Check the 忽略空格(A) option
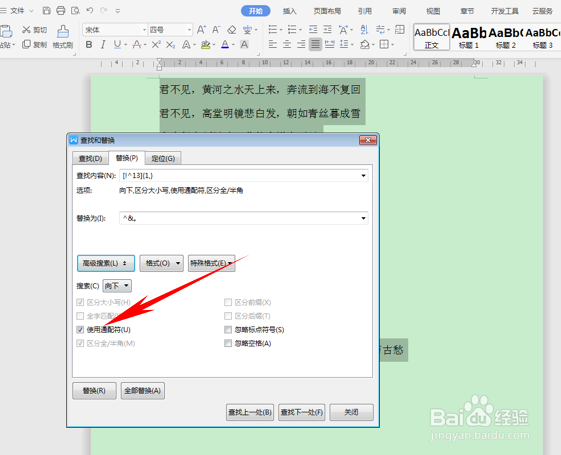Viewport: 561px width, 455px height. [x=228, y=343]
